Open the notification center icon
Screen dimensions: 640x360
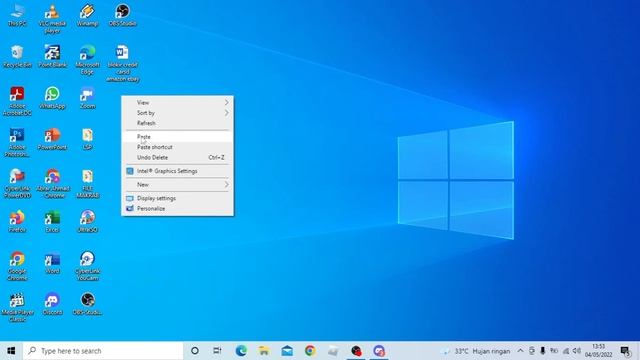click(625, 351)
